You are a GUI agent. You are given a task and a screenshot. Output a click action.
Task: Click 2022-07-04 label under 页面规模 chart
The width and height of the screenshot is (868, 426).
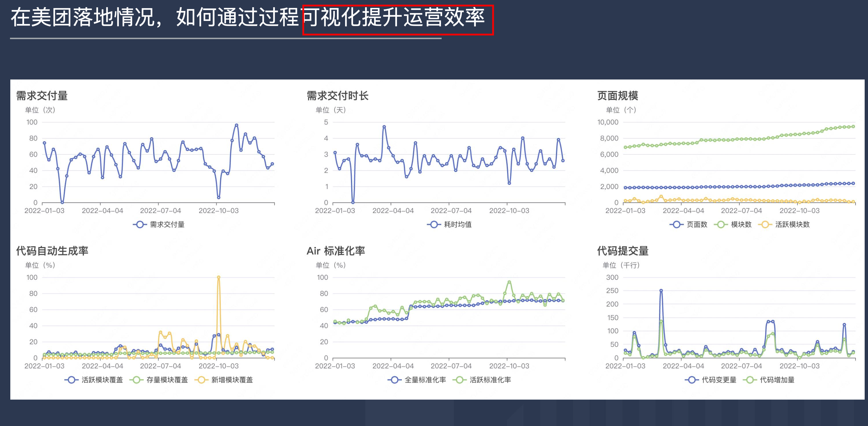coord(741,211)
